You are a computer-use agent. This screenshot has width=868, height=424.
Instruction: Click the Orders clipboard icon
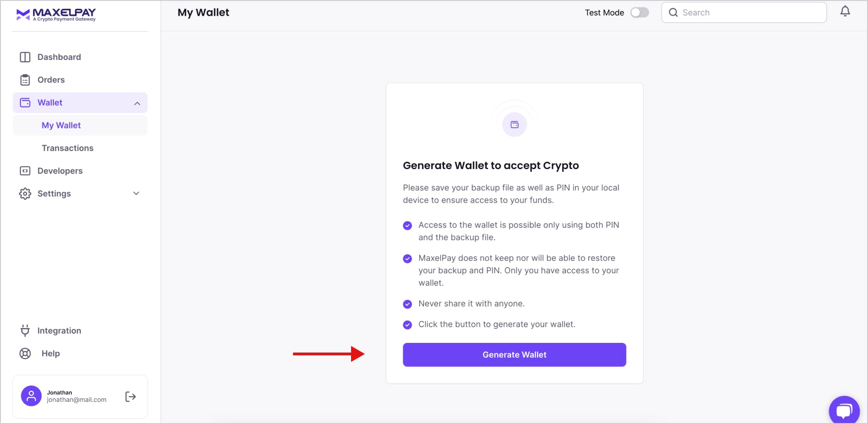[25, 80]
